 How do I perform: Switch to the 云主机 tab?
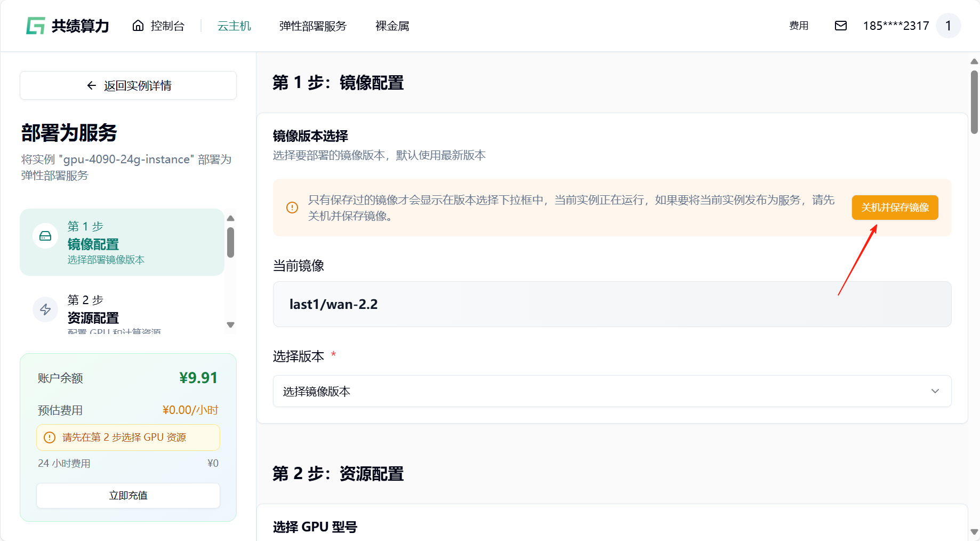click(x=234, y=26)
